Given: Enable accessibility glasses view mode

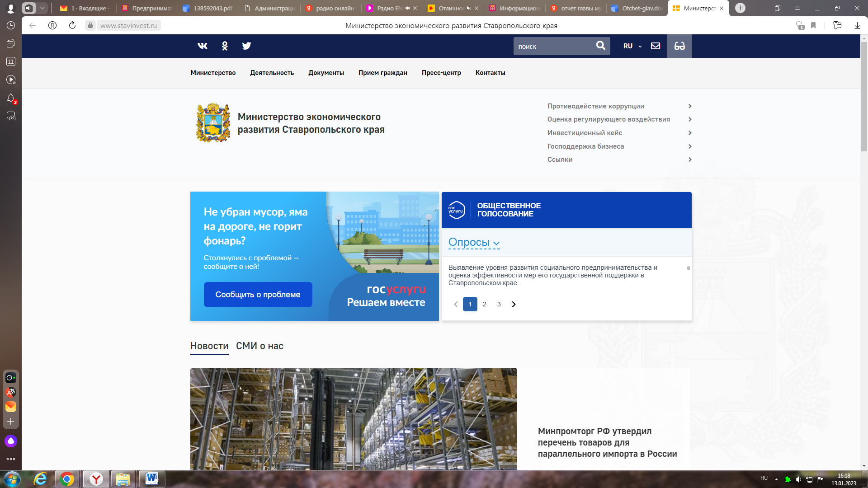Looking at the screenshot, I should point(679,46).
